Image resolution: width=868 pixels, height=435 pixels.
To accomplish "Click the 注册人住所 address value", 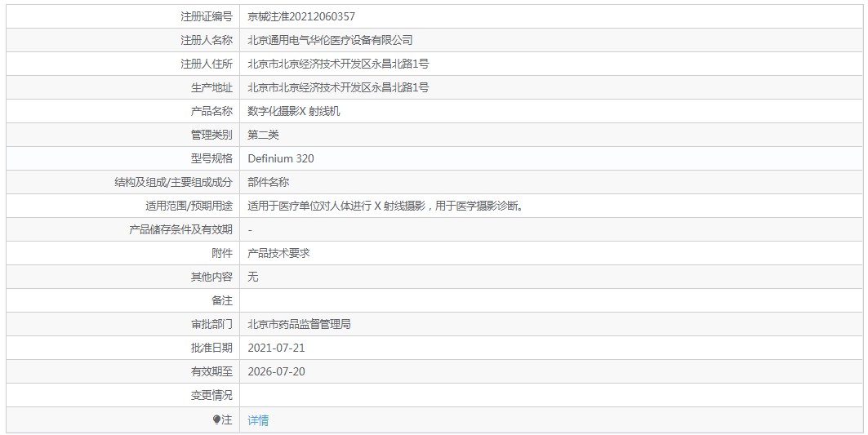I will click(x=338, y=64).
